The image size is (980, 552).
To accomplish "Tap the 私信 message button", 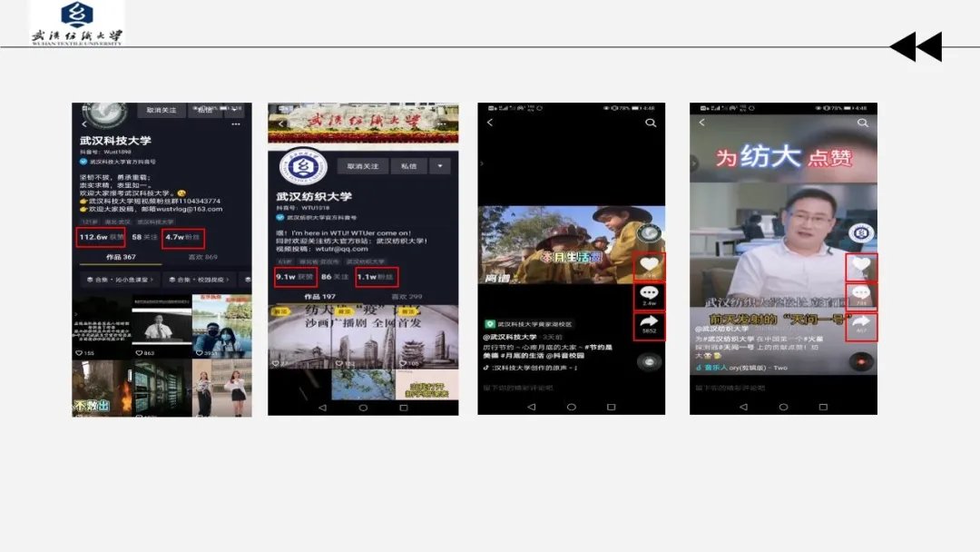I will 408,166.
